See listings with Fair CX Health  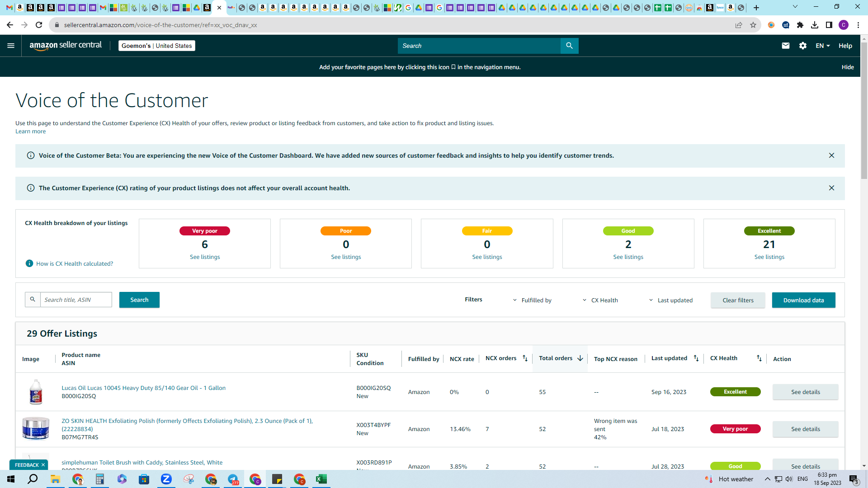(x=487, y=257)
